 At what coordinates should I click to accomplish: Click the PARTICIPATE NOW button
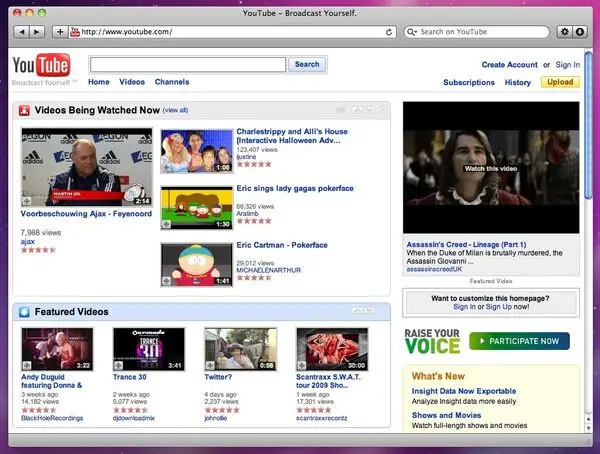(x=519, y=341)
